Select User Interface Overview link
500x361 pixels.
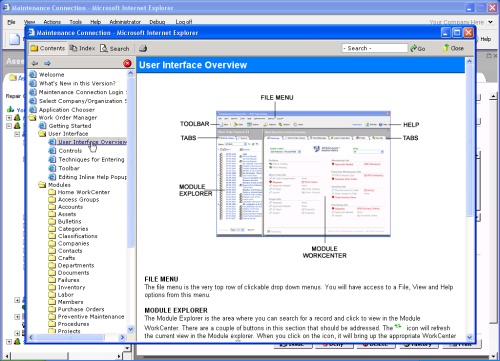pos(92,142)
